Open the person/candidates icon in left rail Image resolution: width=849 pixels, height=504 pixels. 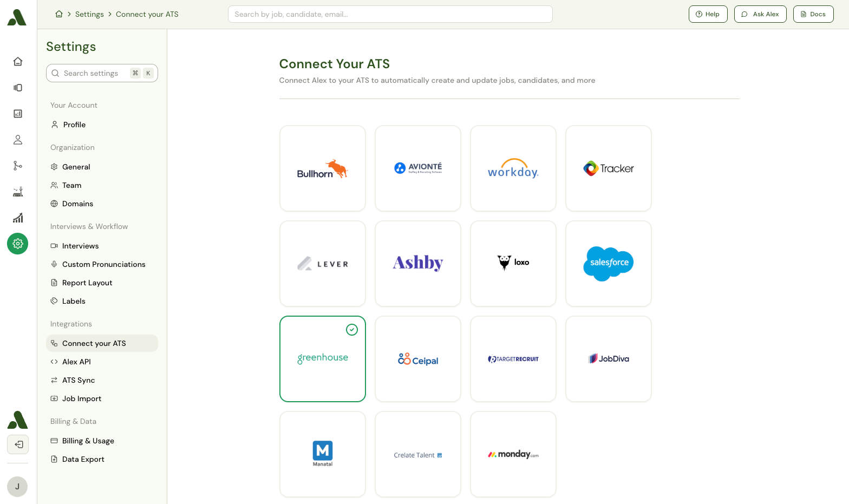click(18, 140)
